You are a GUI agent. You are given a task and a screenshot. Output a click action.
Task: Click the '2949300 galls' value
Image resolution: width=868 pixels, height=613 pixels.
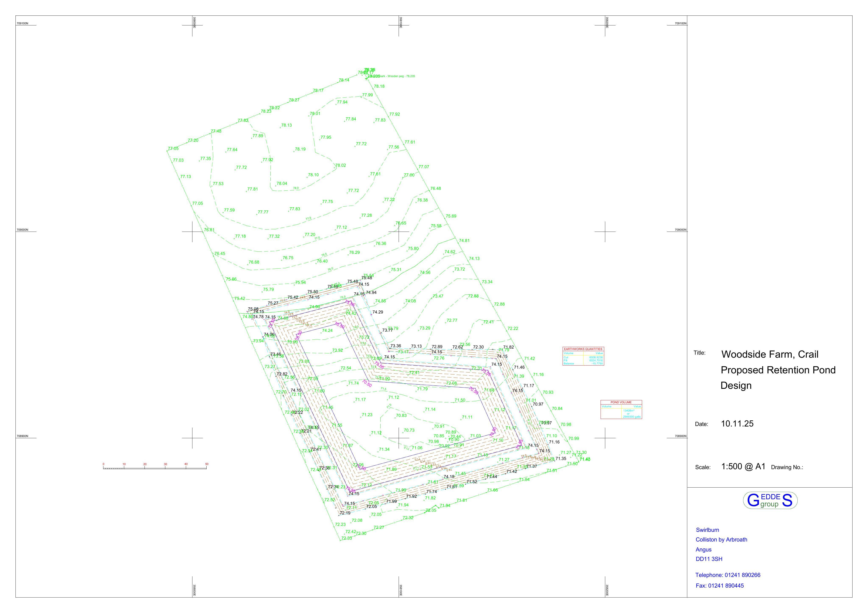(632, 417)
